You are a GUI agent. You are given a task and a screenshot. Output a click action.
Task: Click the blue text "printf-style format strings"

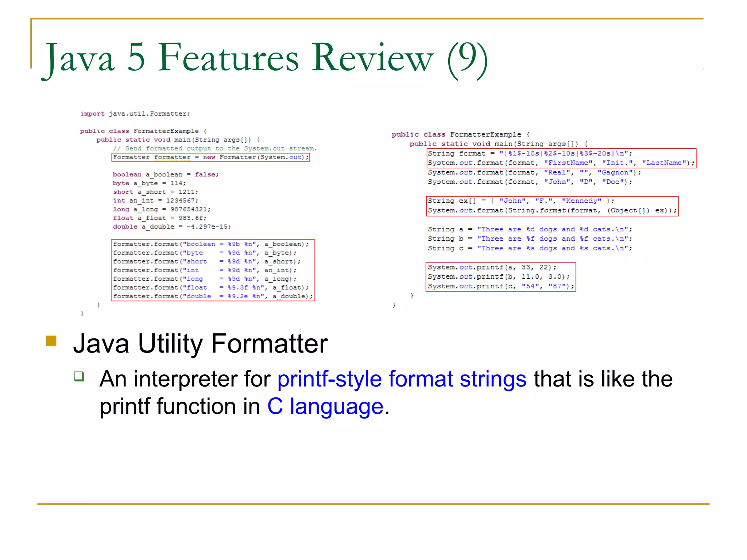(x=402, y=379)
